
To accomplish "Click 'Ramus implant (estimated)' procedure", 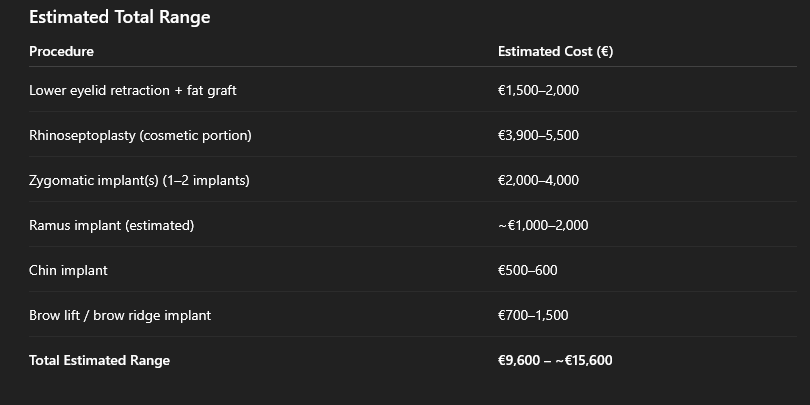I will pos(112,225).
